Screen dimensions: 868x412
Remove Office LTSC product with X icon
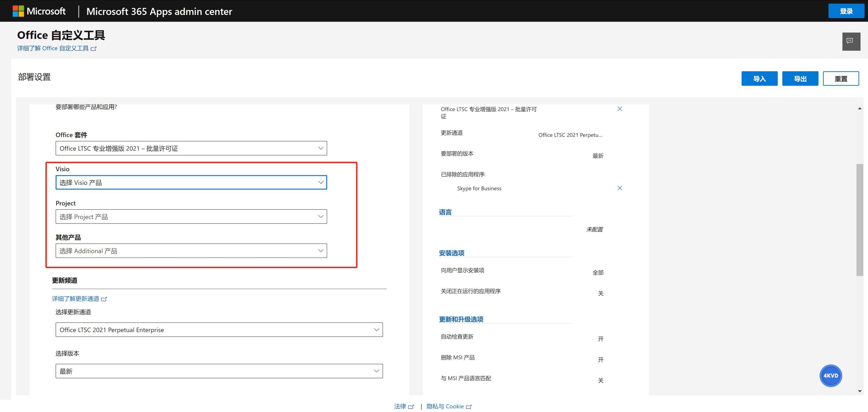coord(619,109)
